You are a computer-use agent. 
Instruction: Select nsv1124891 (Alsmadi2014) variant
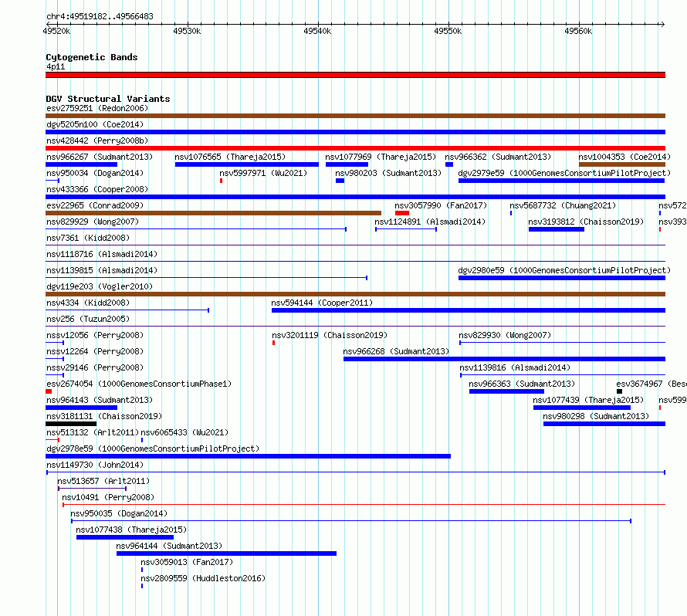pos(406,229)
